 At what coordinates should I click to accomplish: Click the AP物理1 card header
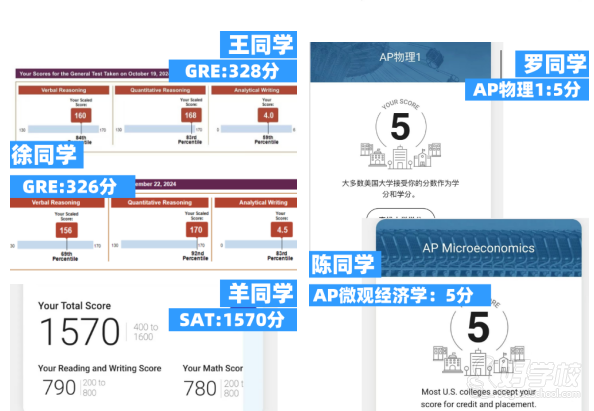(400, 62)
